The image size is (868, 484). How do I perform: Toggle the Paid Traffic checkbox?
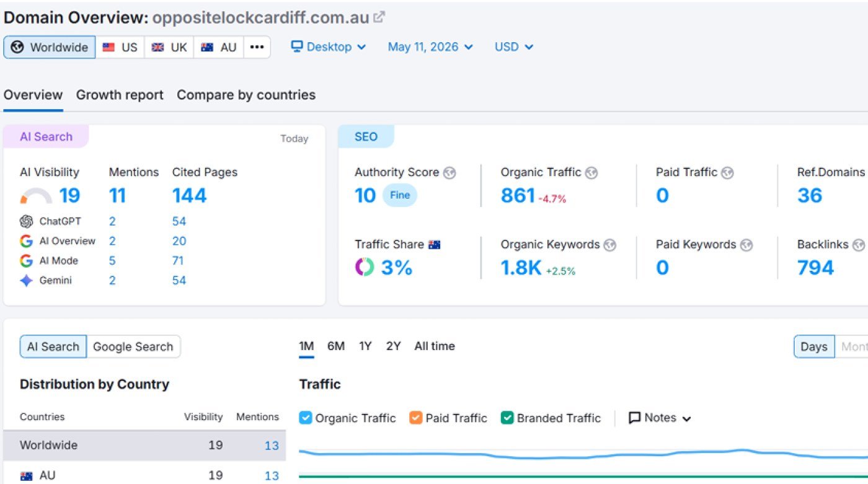(415, 418)
